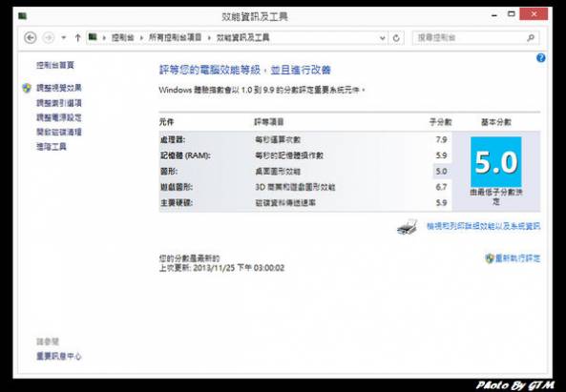
Task: Focus the 搜尋控制台 search field
Action: pos(470,37)
